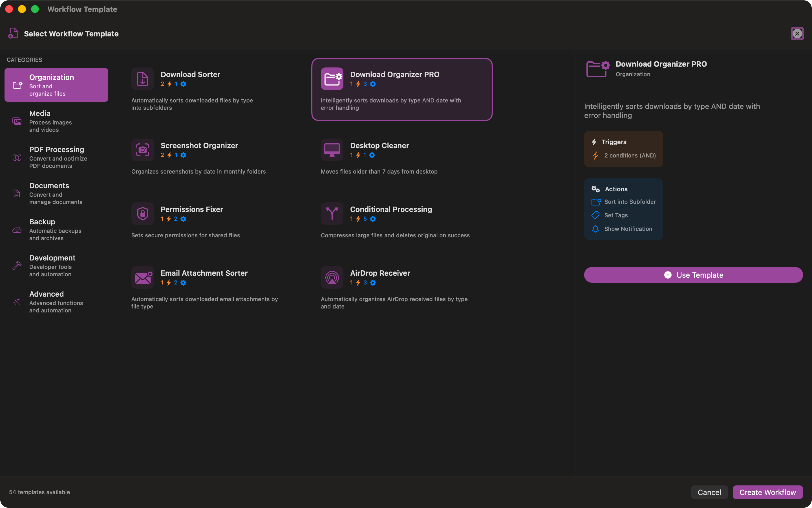Click the Permissions Fixer shield lock icon

(143, 214)
